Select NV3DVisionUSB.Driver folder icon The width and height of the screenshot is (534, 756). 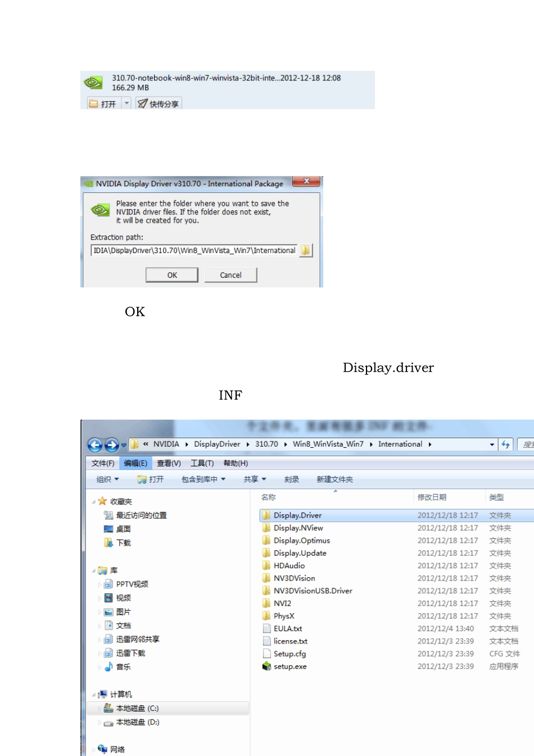[x=266, y=591]
